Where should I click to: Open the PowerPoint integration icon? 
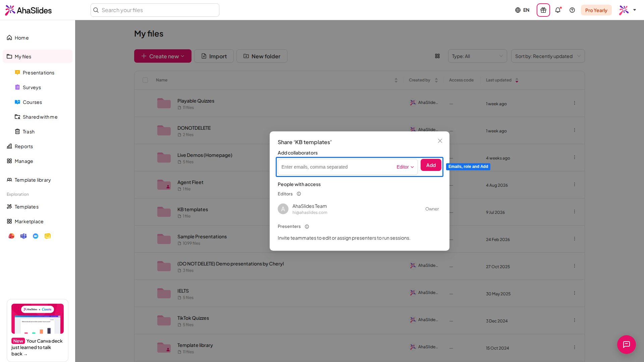tap(11, 236)
